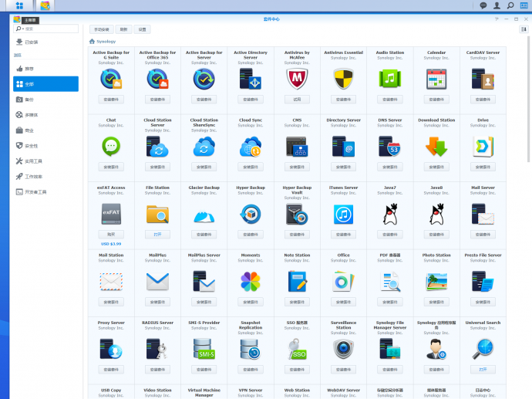Viewport: 532px width, 399px height.
Task: Open the user account options menu
Action: (x=497, y=5)
